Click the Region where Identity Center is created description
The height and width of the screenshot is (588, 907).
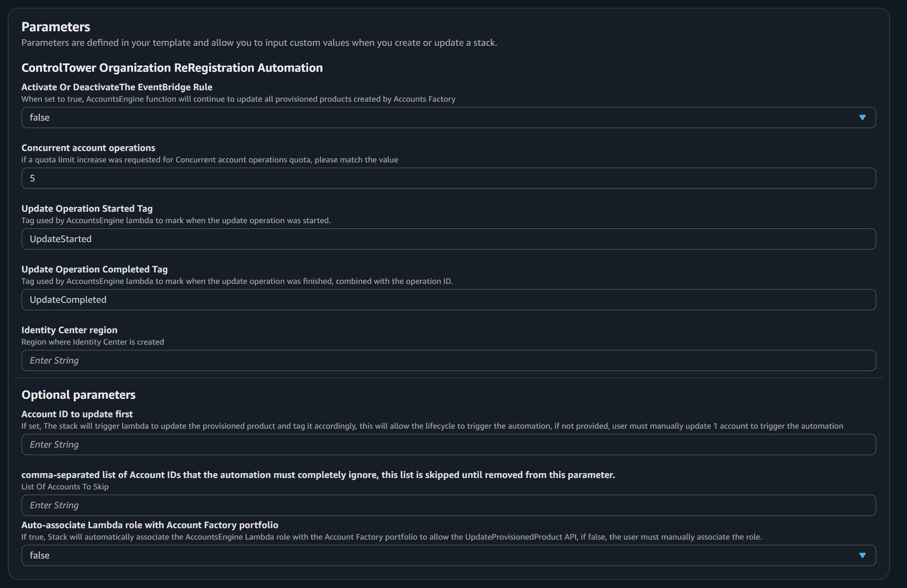tap(93, 342)
